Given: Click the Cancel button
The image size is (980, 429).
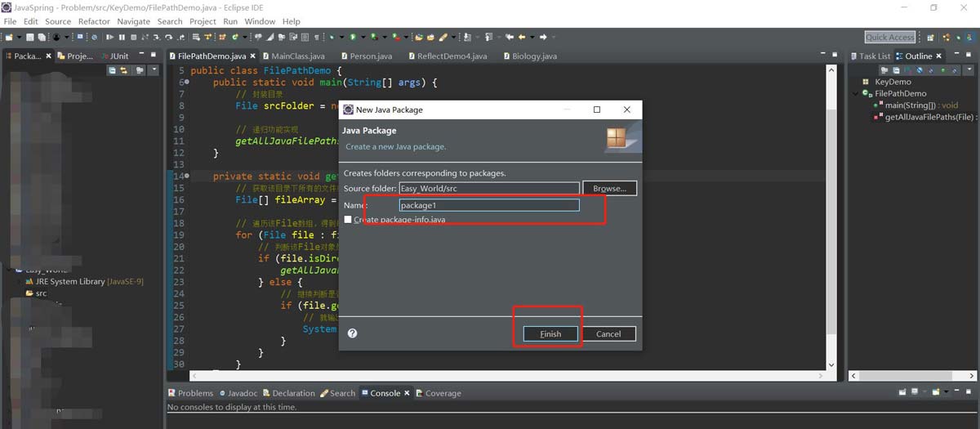Looking at the screenshot, I should click(608, 333).
